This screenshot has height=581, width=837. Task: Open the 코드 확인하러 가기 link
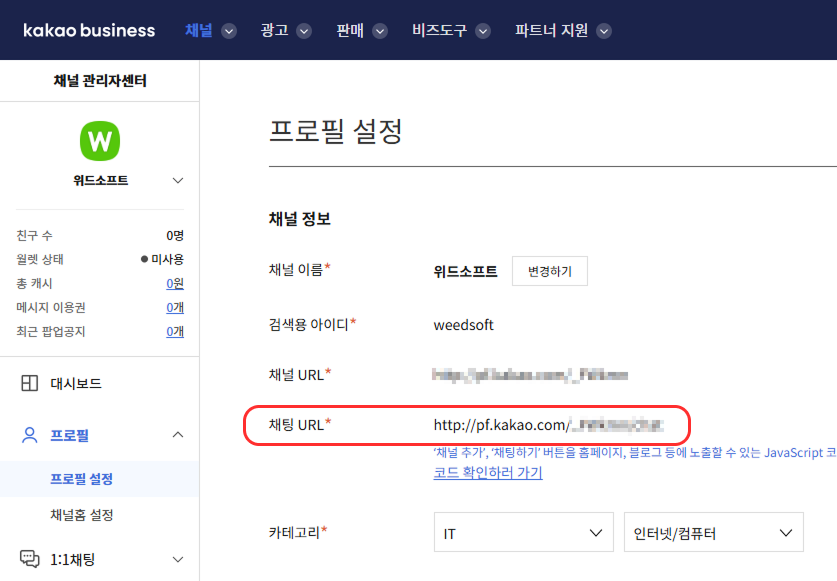(x=488, y=473)
